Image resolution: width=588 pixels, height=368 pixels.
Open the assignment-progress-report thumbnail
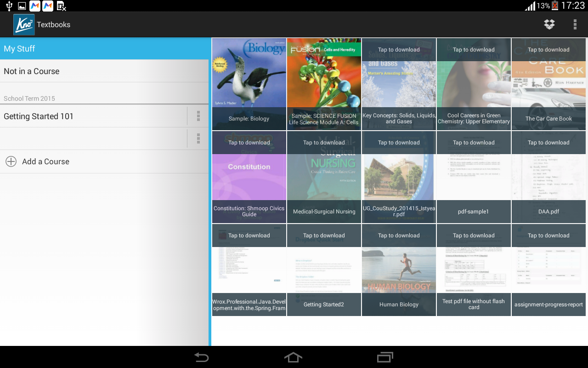[548, 270]
